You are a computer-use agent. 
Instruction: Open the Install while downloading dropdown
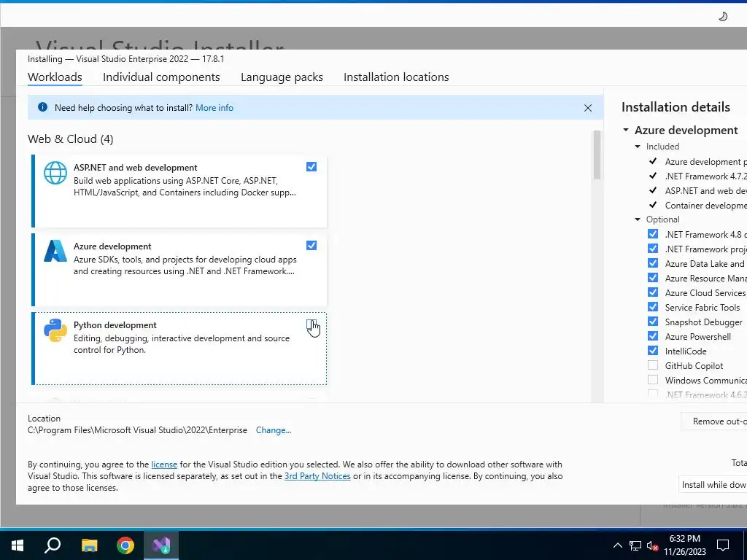pos(713,485)
